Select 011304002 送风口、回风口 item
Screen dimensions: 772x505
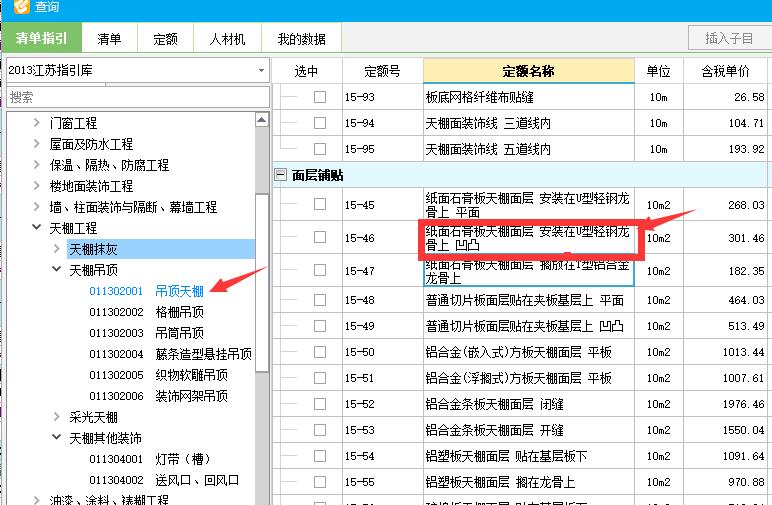point(164,480)
